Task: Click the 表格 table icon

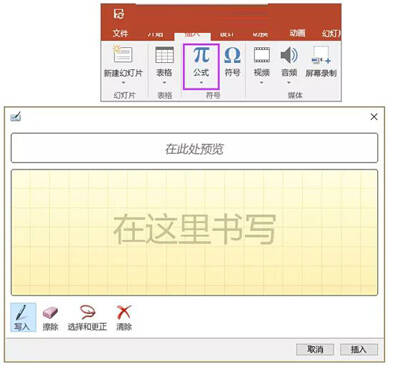Action: (164, 55)
